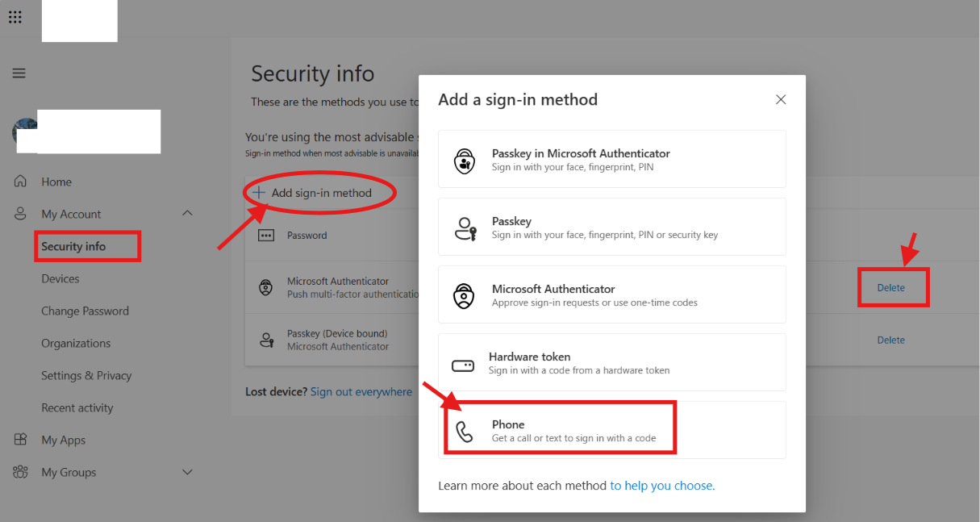Go to Devices in sidebar
980x522 pixels.
60,278
